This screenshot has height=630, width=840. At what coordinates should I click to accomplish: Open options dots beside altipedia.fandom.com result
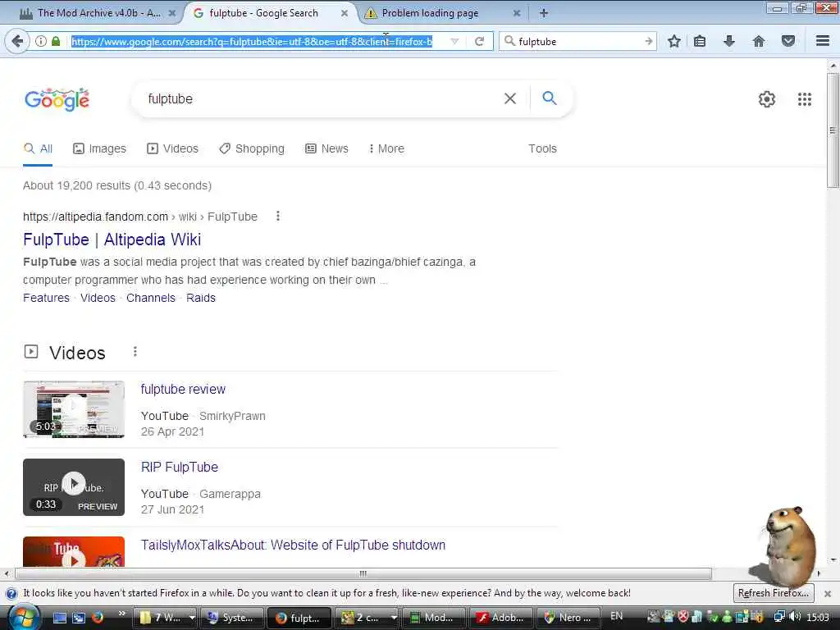click(x=277, y=216)
